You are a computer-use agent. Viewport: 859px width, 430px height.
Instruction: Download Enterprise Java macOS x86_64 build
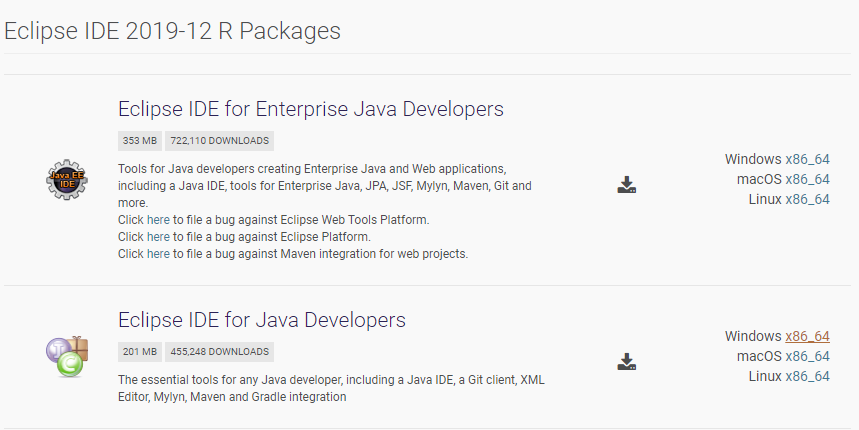[808, 179]
